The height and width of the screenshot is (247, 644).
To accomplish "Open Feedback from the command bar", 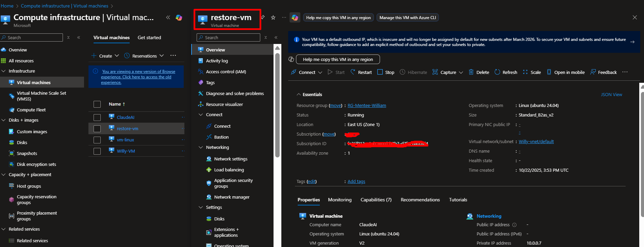I will (x=604, y=72).
